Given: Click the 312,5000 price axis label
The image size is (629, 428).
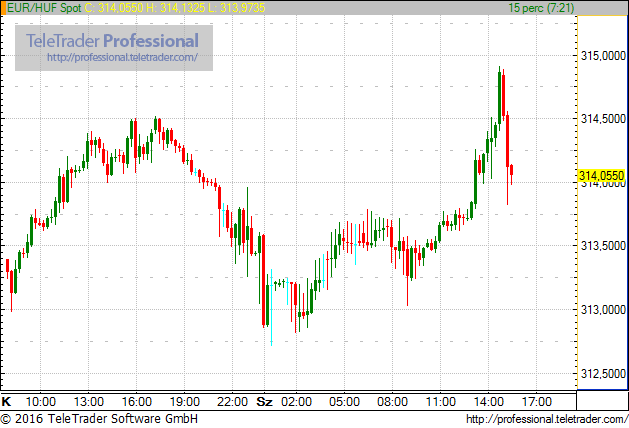Looking at the screenshot, I should [x=603, y=373].
